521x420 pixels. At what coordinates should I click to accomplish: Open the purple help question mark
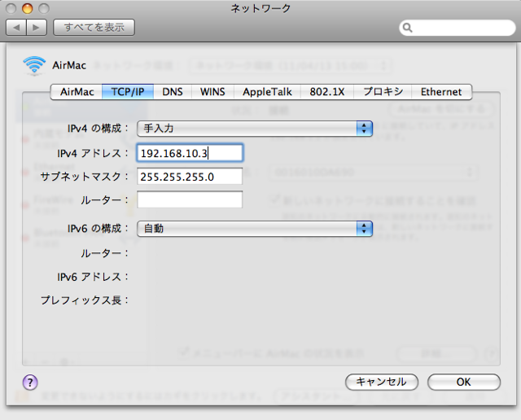click(x=30, y=382)
